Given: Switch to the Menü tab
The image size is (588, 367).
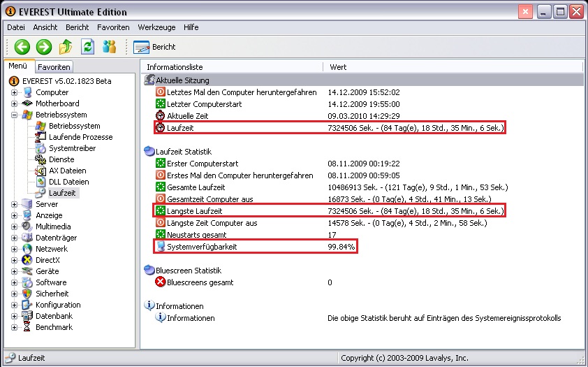Looking at the screenshot, I should pyautogui.click(x=18, y=66).
